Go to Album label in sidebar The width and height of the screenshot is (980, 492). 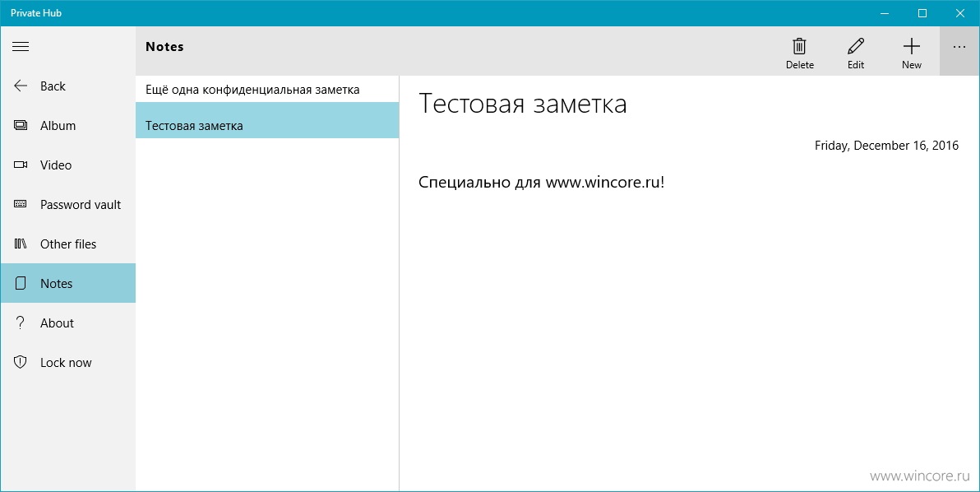[58, 126]
